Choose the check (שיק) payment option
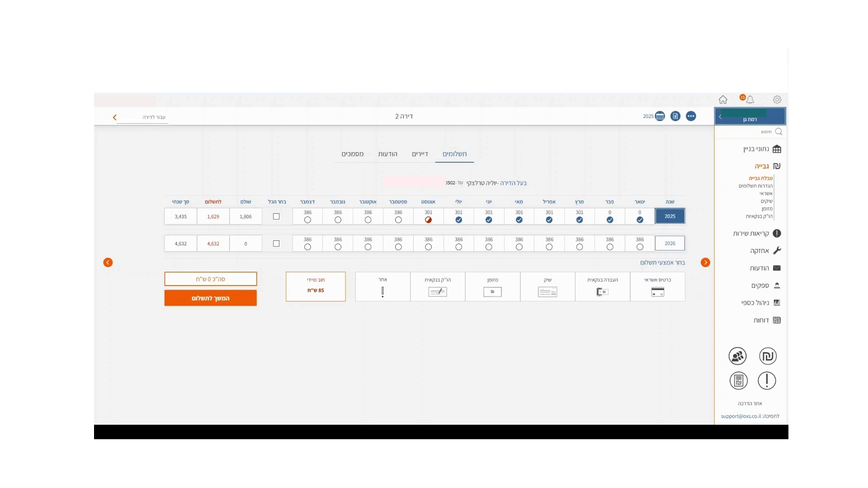Screen dimensions: 868x488 (x=547, y=286)
